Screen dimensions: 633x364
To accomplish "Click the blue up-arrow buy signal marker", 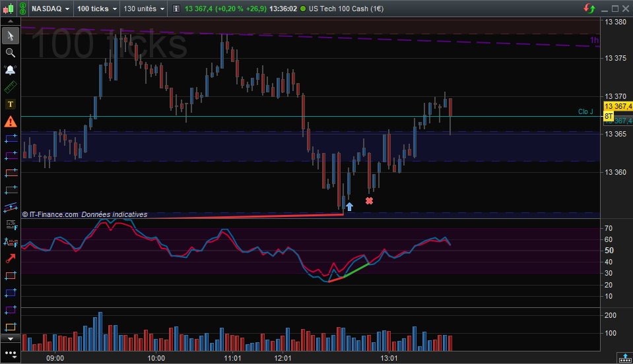I will (x=350, y=207).
